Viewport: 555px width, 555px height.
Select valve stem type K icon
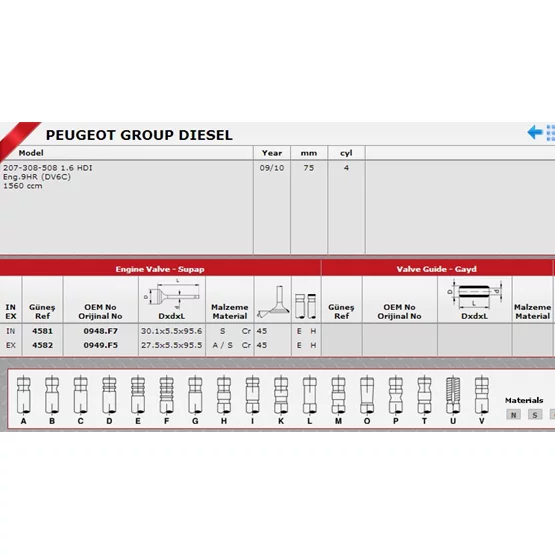pos(281,395)
